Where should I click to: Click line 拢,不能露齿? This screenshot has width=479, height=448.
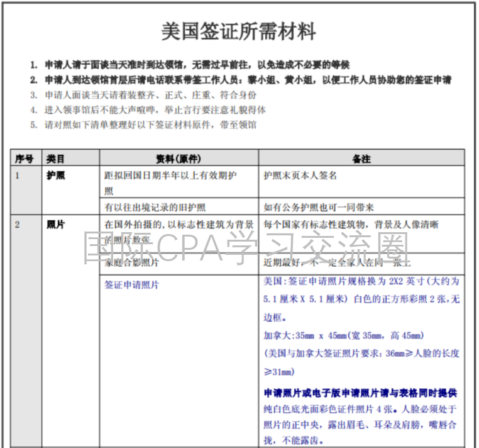tap(294, 440)
